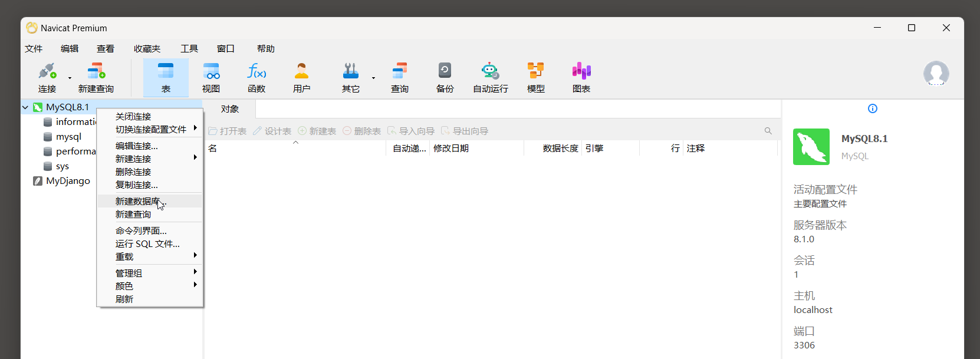Click the 导出向导 button
980x359 pixels.
pos(465,131)
